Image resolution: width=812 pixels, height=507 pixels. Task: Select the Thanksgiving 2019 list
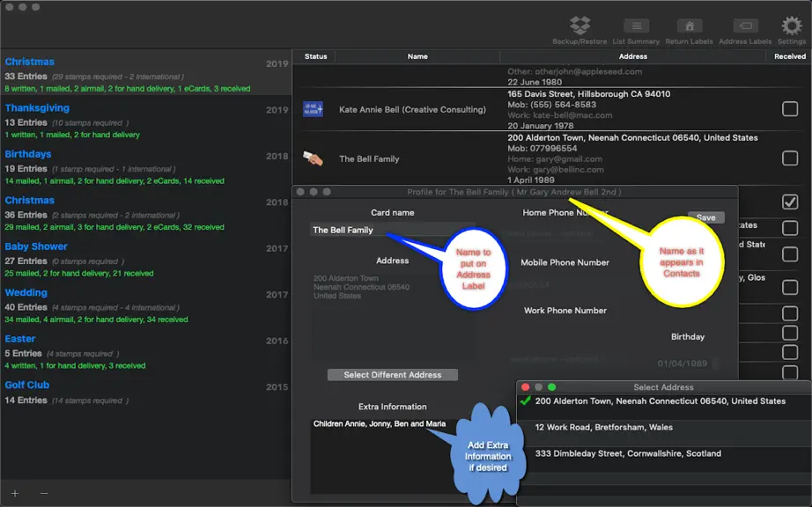pos(146,121)
